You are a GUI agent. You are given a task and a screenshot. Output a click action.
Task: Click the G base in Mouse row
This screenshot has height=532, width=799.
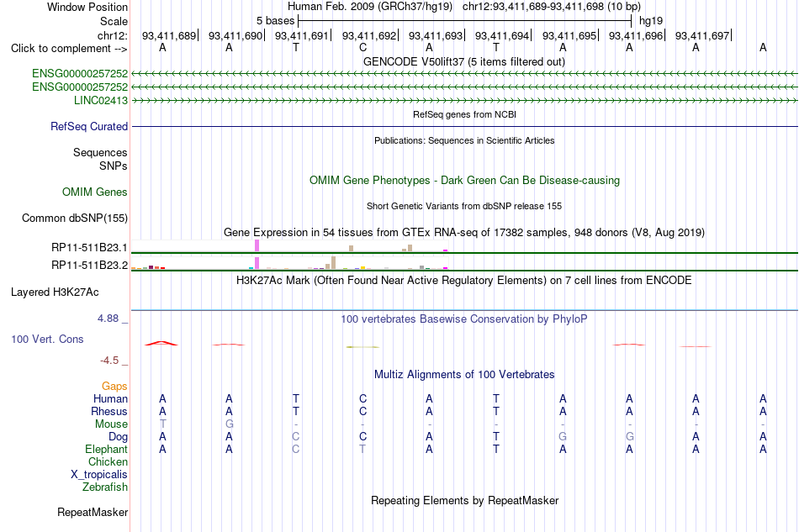tap(230, 424)
